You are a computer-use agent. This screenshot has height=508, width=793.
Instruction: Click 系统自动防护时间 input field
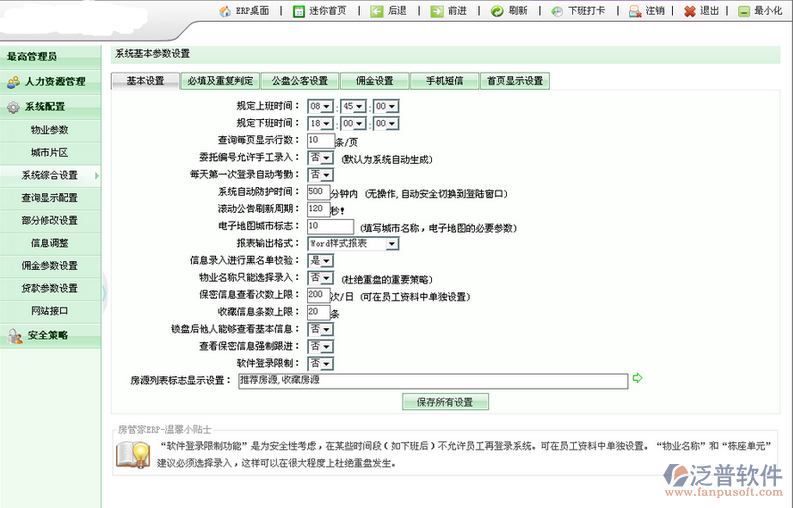(x=319, y=192)
